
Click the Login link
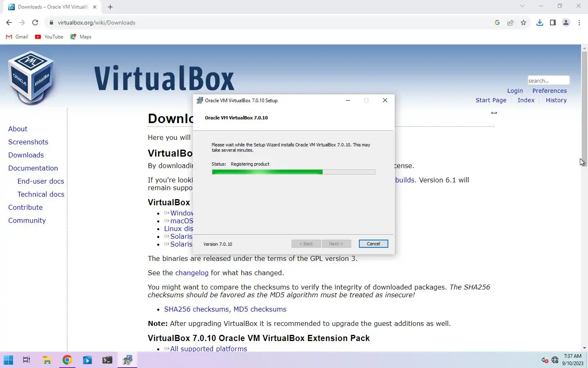515,91
